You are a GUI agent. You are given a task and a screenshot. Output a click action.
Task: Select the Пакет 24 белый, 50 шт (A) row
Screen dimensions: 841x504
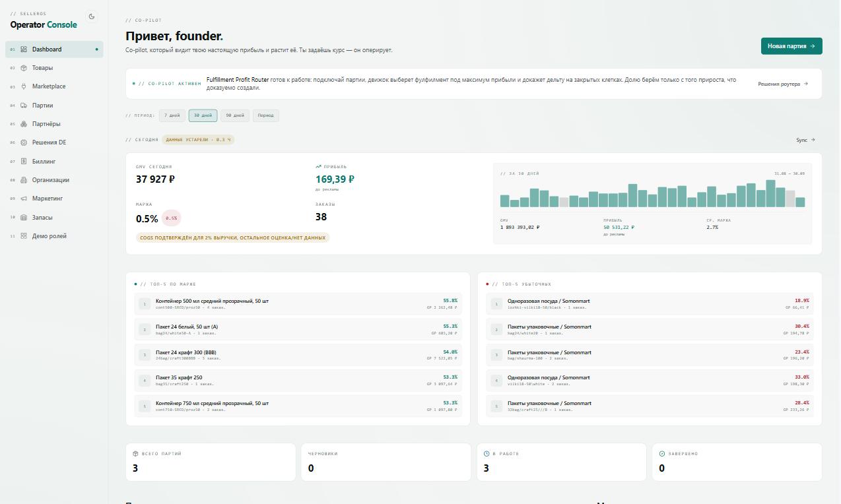[x=298, y=330]
